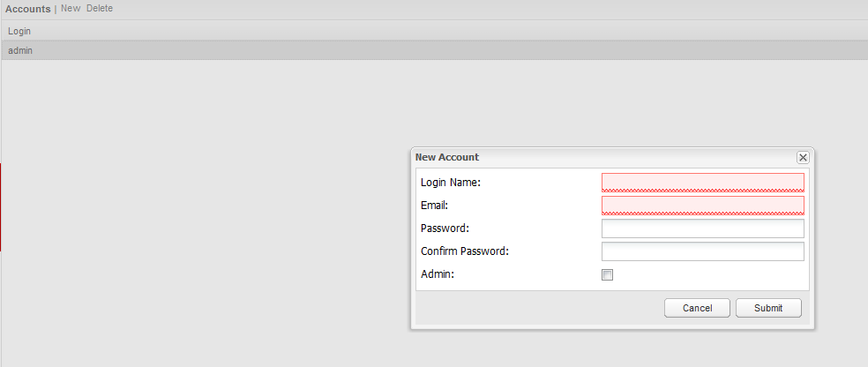Click the "Admin:" label text
Viewport: 868px width, 367px height.
pyautogui.click(x=437, y=274)
